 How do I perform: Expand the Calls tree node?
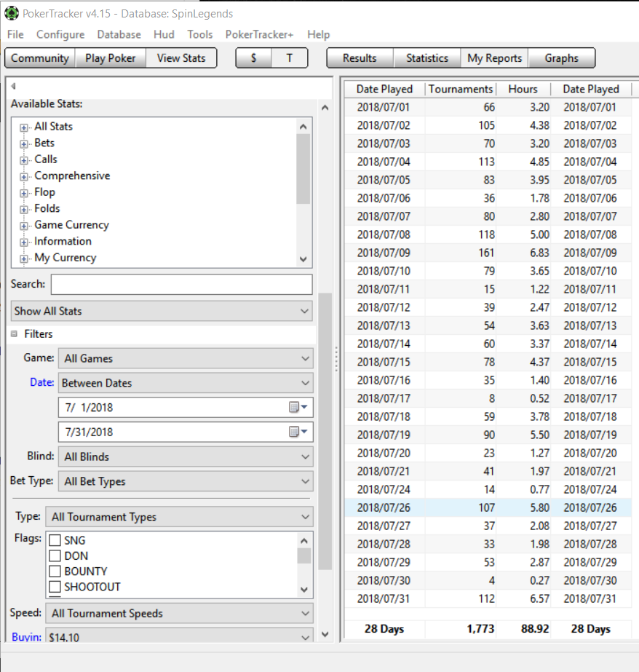tap(24, 160)
